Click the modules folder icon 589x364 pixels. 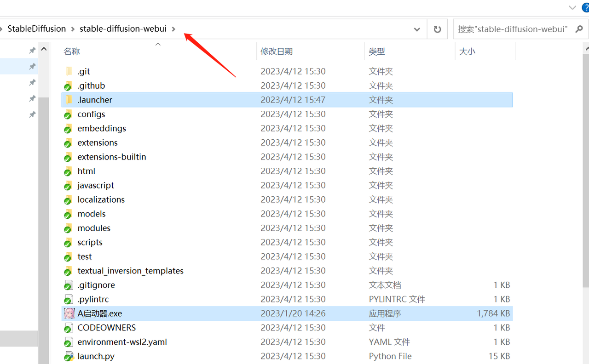69,228
